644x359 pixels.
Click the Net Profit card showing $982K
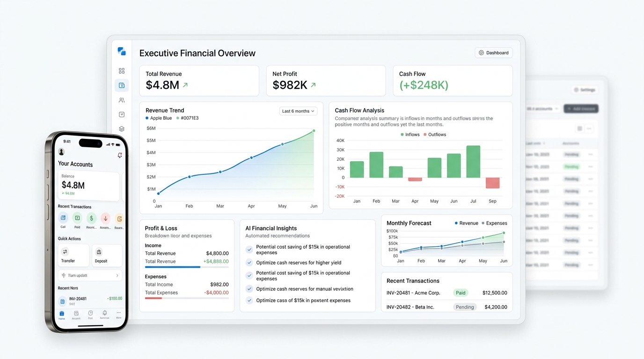[326, 80]
